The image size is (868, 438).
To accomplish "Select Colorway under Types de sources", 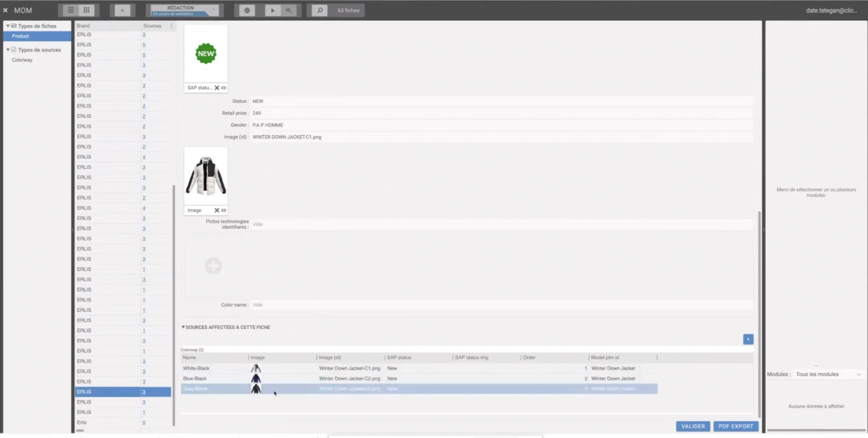I will point(22,60).
